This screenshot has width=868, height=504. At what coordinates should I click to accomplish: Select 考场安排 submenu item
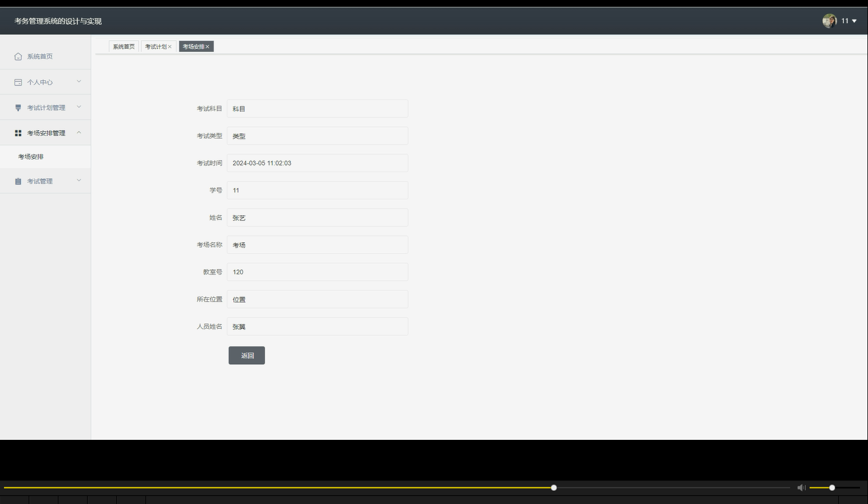[45, 156]
